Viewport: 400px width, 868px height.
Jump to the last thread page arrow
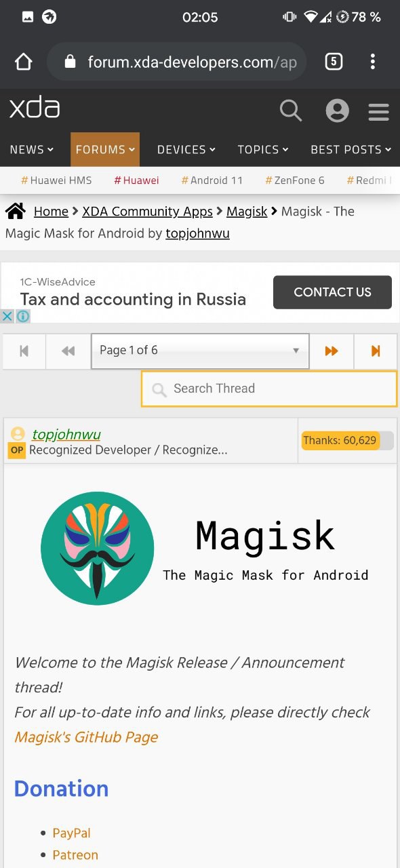(376, 351)
